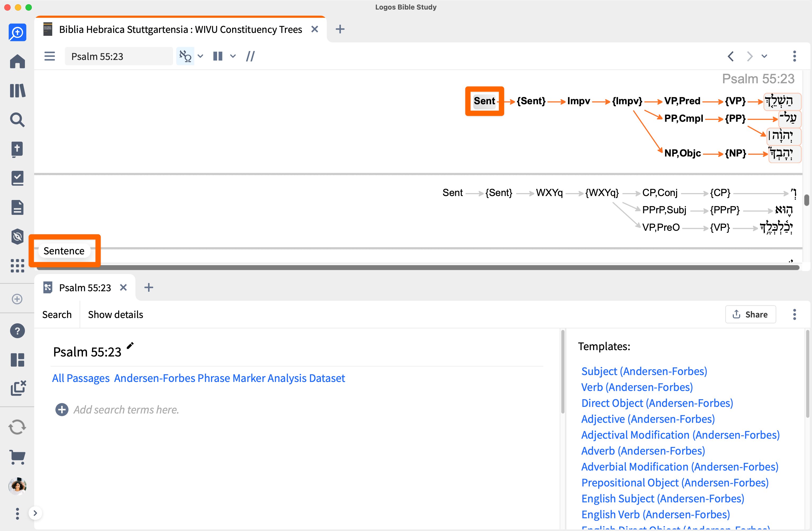
Task: Click the Search button in syntax panel
Action: [x=57, y=314]
